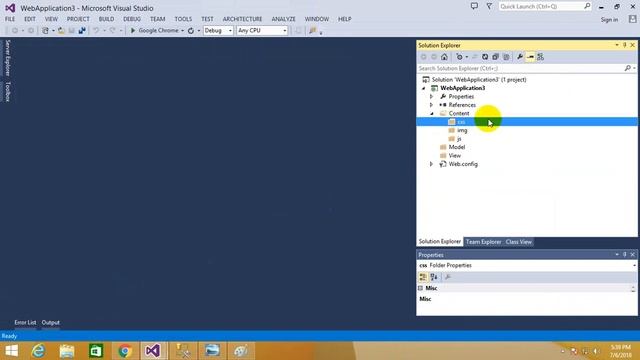Open the Error List tab

tap(25, 322)
